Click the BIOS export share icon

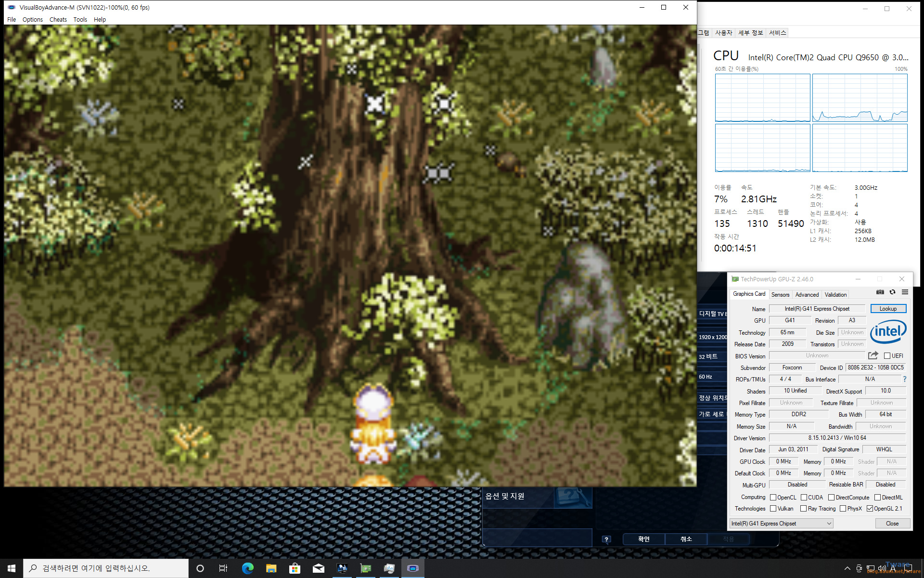pos(873,355)
